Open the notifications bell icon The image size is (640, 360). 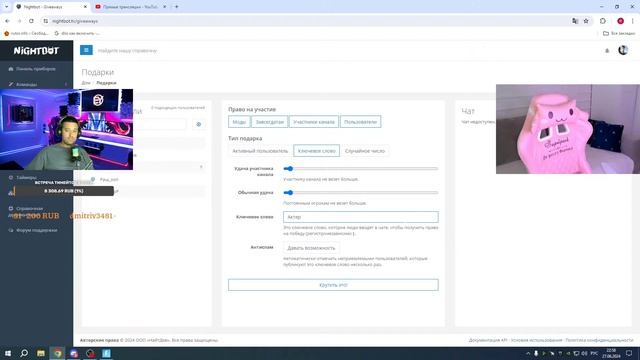607,51
